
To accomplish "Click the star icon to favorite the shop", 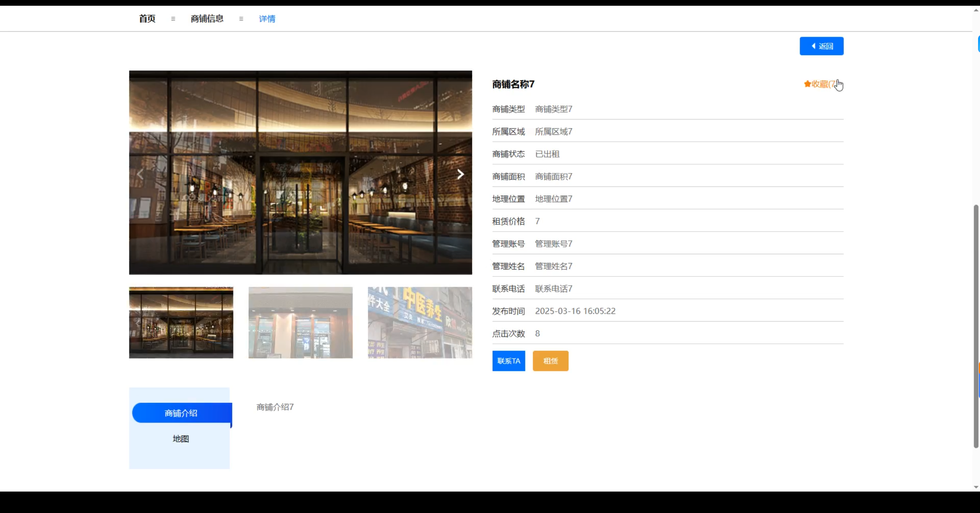I will tap(807, 84).
